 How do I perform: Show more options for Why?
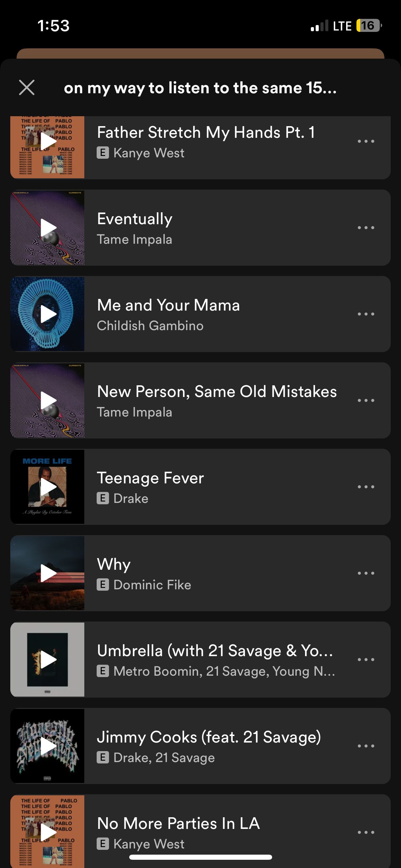pos(366,573)
